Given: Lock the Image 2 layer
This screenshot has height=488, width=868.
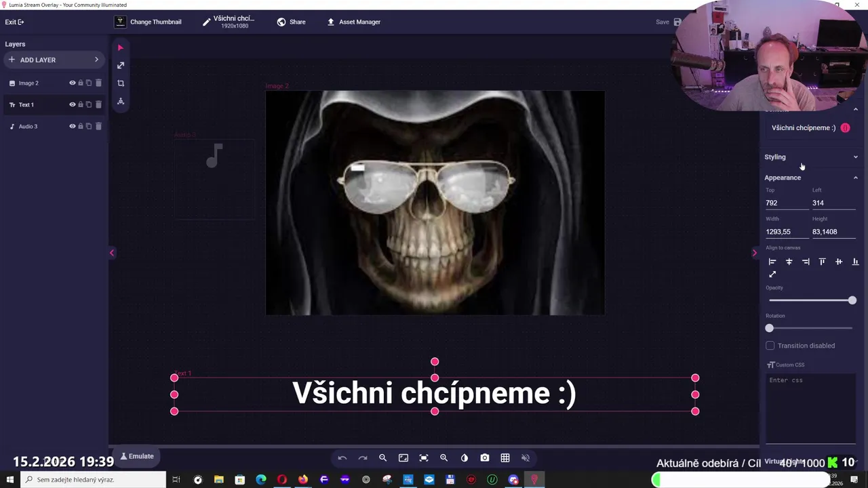Looking at the screenshot, I should coord(81,83).
